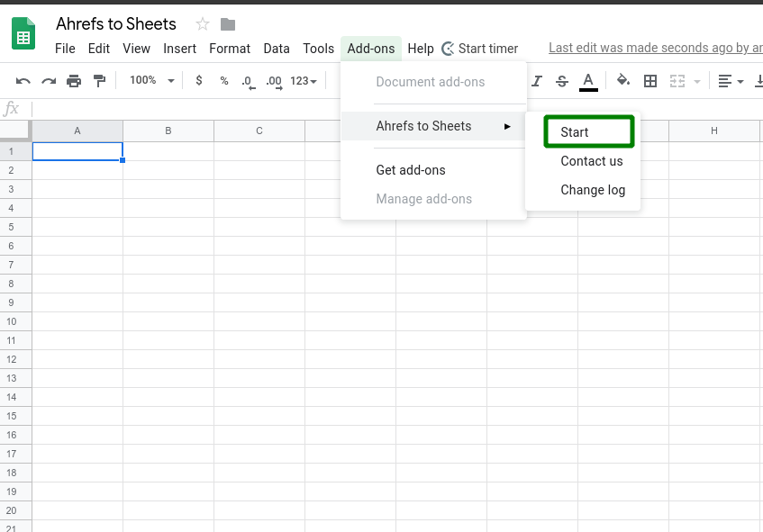Select the Print icon
This screenshot has height=532, width=763.
[x=73, y=80]
